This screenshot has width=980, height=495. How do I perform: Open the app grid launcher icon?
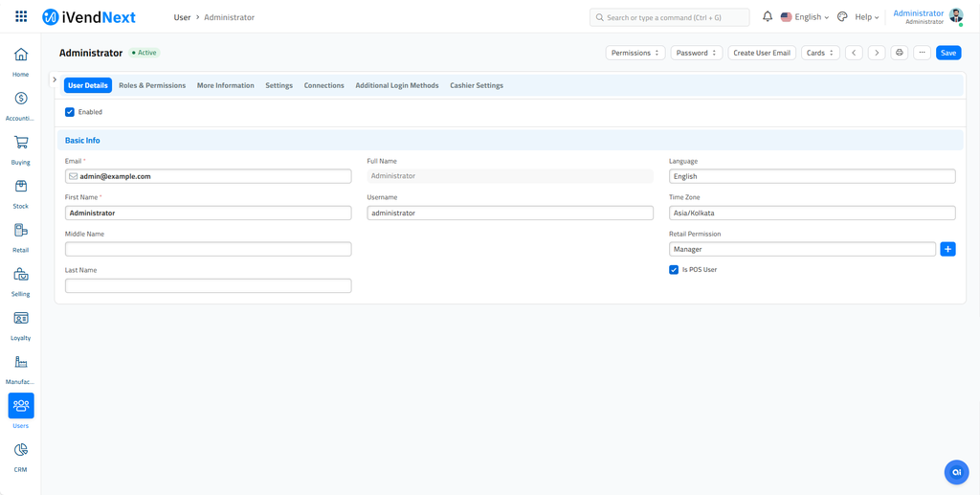click(21, 16)
